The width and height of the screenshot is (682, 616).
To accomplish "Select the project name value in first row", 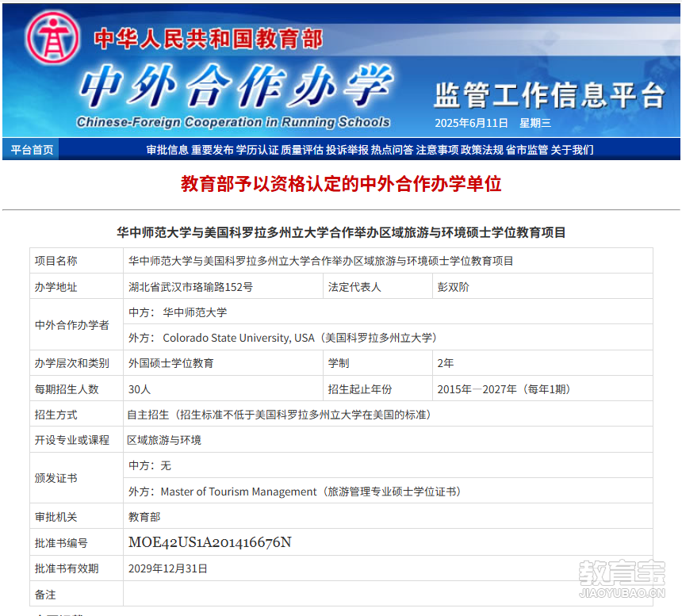I will point(320,261).
